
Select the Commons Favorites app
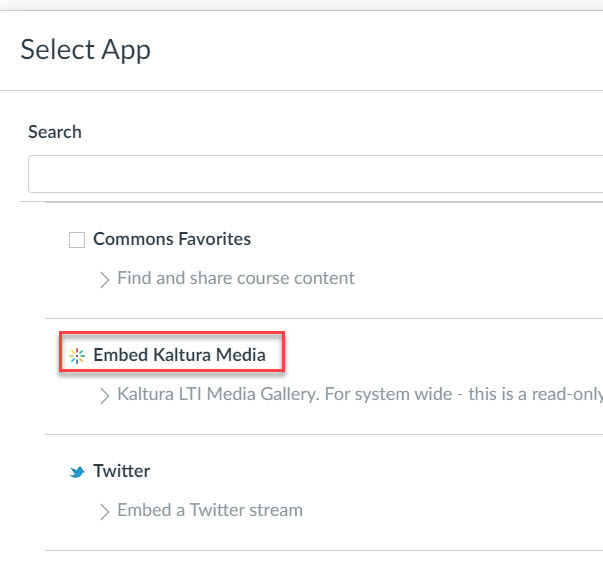(171, 240)
